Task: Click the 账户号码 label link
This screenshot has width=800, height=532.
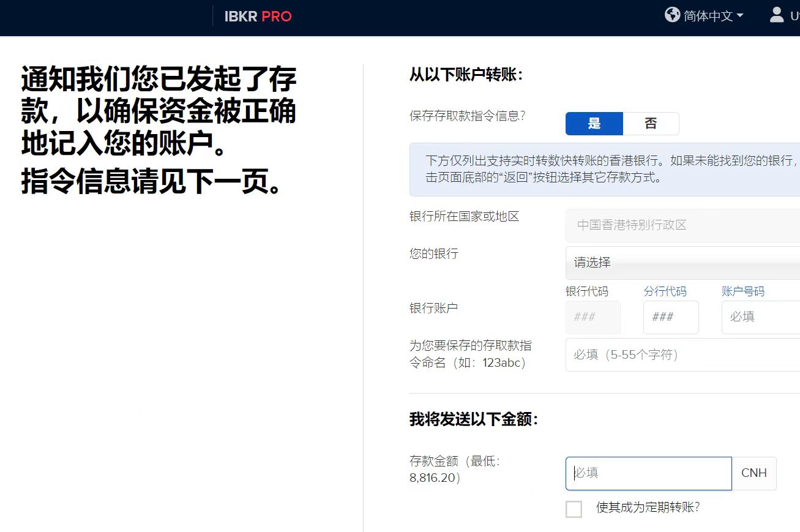Action: point(743,291)
